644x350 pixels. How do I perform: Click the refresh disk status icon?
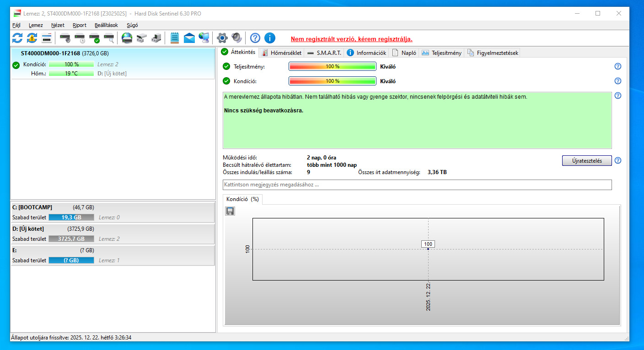pos(17,38)
